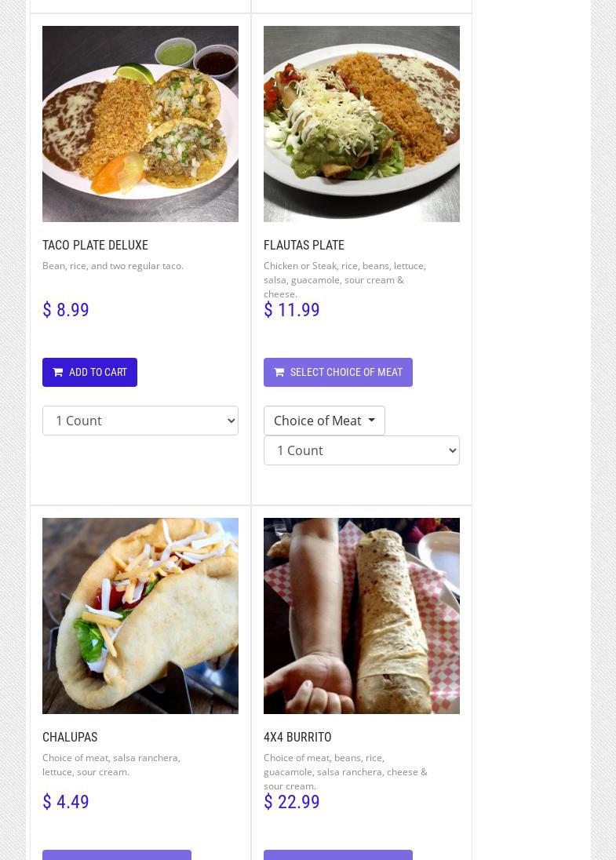Select the Chalupas food photo
Viewport: 616px width, 860px height.
(140, 616)
